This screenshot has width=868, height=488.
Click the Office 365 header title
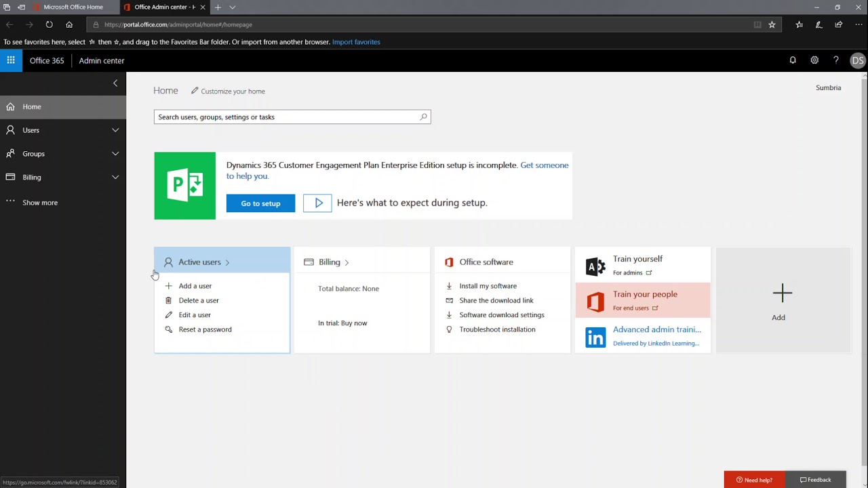tap(47, 60)
